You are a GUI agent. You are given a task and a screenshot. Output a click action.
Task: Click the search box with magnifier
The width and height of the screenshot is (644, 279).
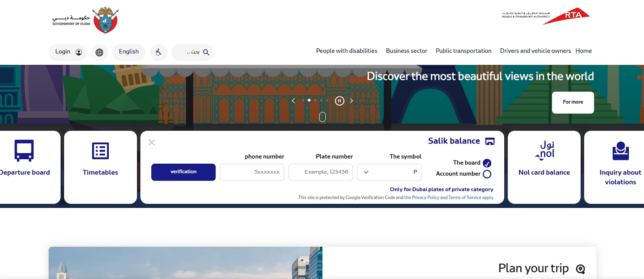point(192,52)
